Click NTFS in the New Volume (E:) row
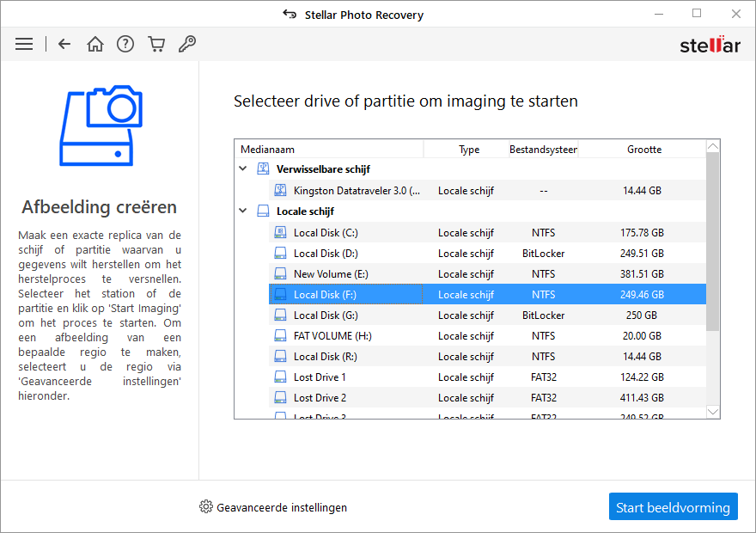Image resolution: width=756 pixels, height=533 pixels. (x=543, y=274)
